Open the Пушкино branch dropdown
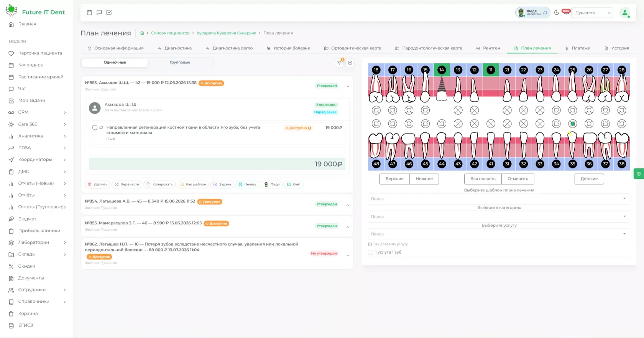Screen dimensions: 644x338 (x=592, y=13)
